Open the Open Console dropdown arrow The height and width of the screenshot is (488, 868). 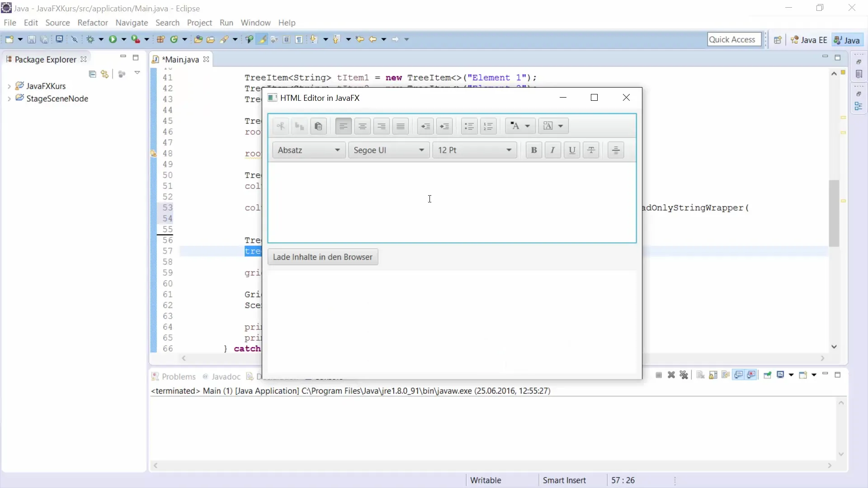click(814, 375)
